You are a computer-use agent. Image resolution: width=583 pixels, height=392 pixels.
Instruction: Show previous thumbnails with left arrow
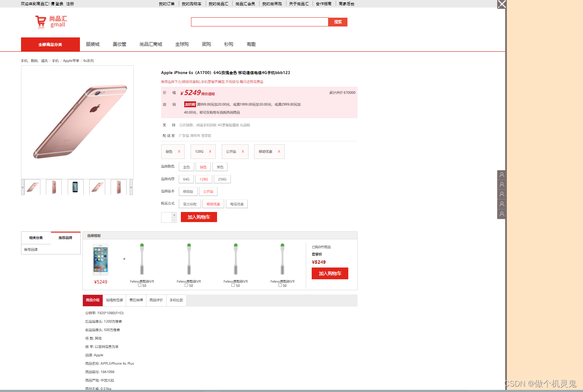pyautogui.click(x=23, y=187)
